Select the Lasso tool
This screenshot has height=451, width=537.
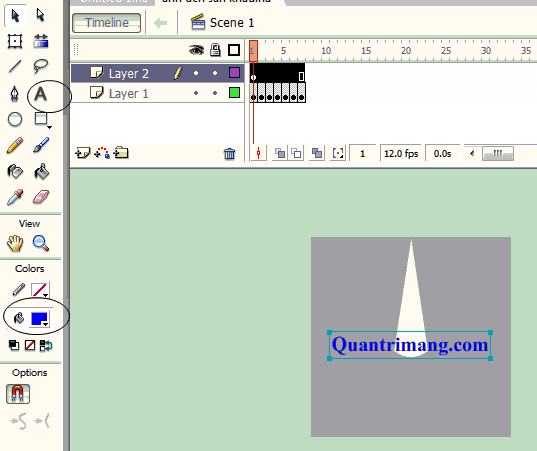[41, 66]
